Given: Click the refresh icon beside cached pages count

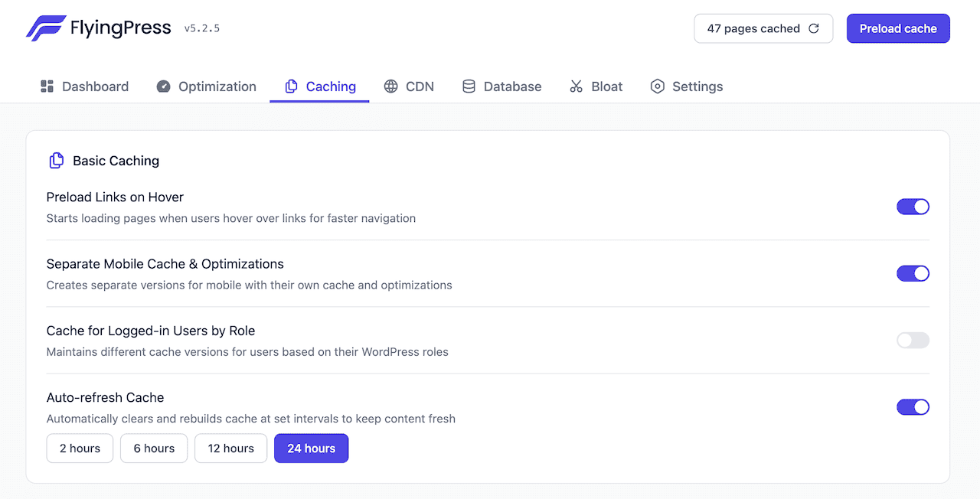Looking at the screenshot, I should 813,28.
